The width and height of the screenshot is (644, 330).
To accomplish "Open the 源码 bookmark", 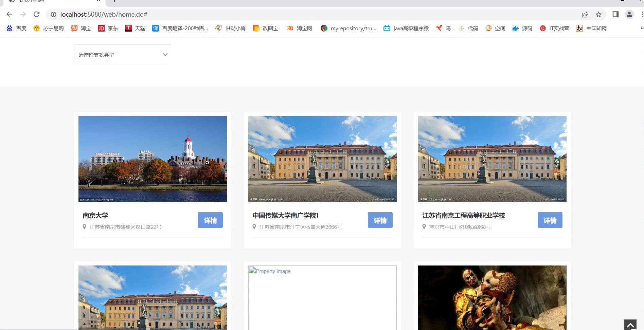I will pos(522,28).
